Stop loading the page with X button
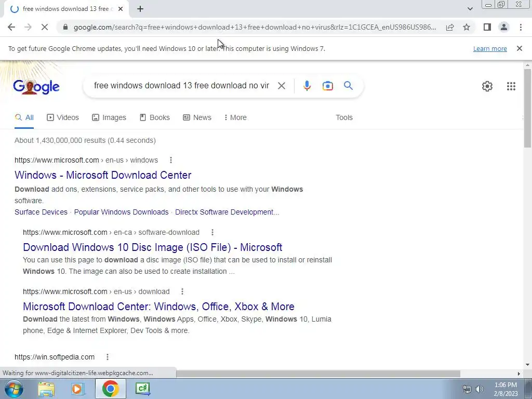 click(45, 27)
